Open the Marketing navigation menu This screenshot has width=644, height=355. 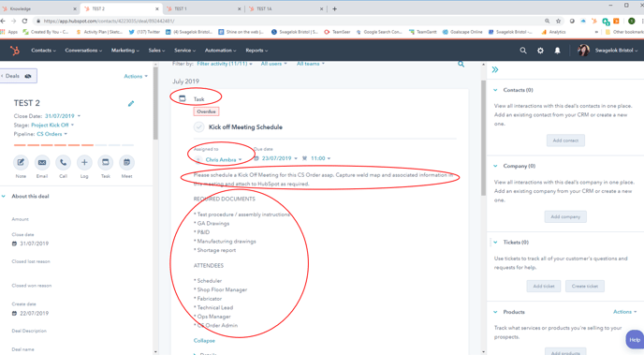tap(125, 51)
